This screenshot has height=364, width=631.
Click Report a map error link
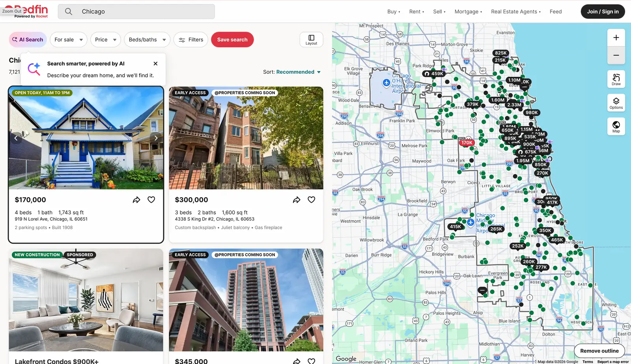[x=613, y=362]
